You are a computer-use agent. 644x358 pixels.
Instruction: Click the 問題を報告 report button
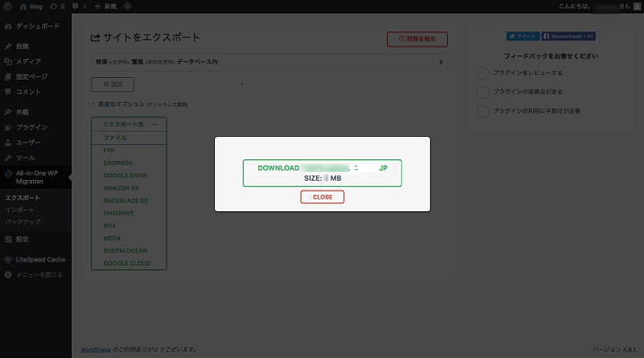(x=417, y=39)
